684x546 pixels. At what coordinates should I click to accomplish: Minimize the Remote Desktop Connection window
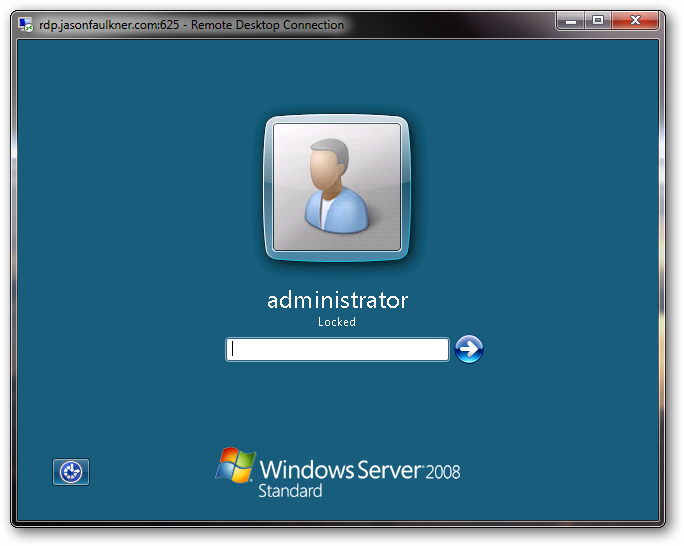click(571, 20)
